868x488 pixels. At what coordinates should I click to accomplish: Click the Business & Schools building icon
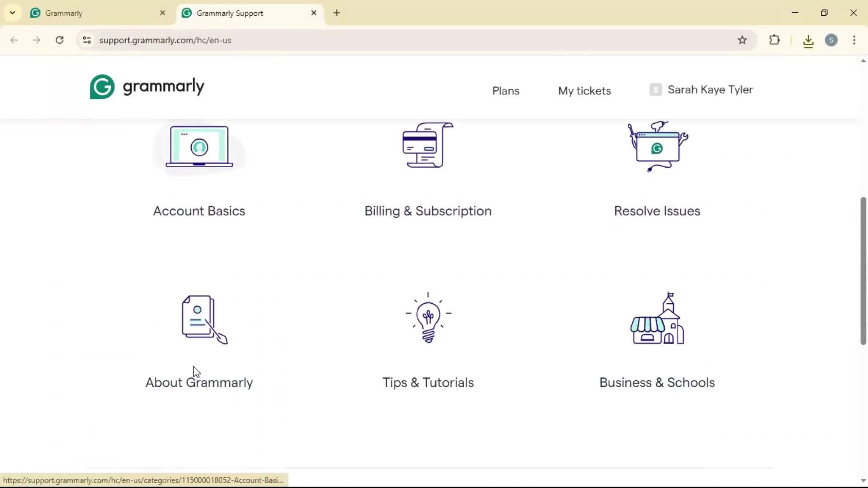coord(657,319)
